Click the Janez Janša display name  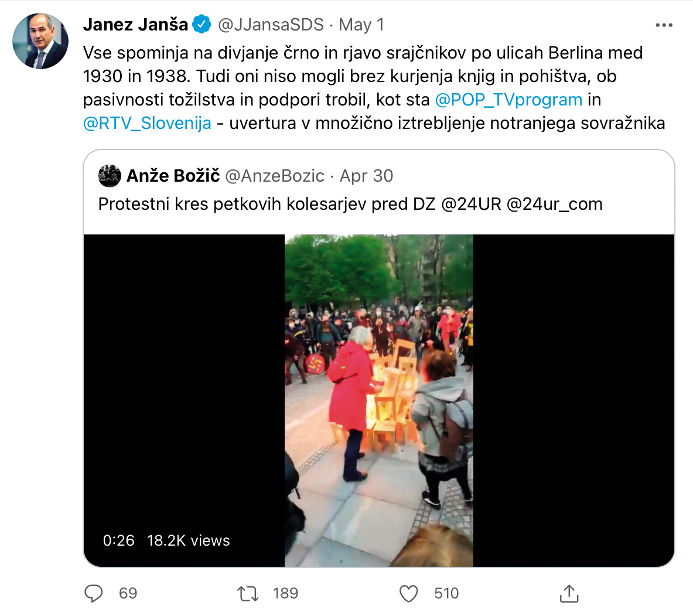[136, 24]
